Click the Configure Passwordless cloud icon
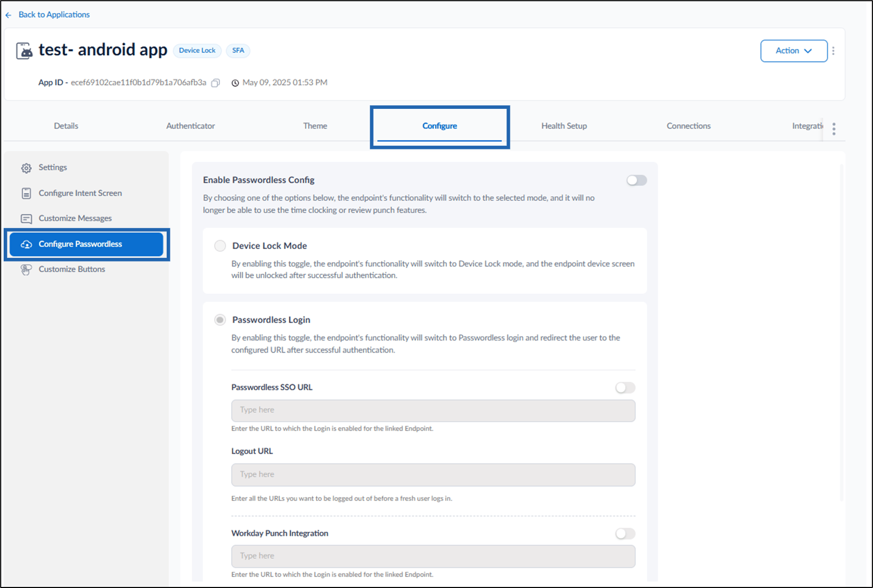The height and width of the screenshot is (588, 873). pos(26,244)
